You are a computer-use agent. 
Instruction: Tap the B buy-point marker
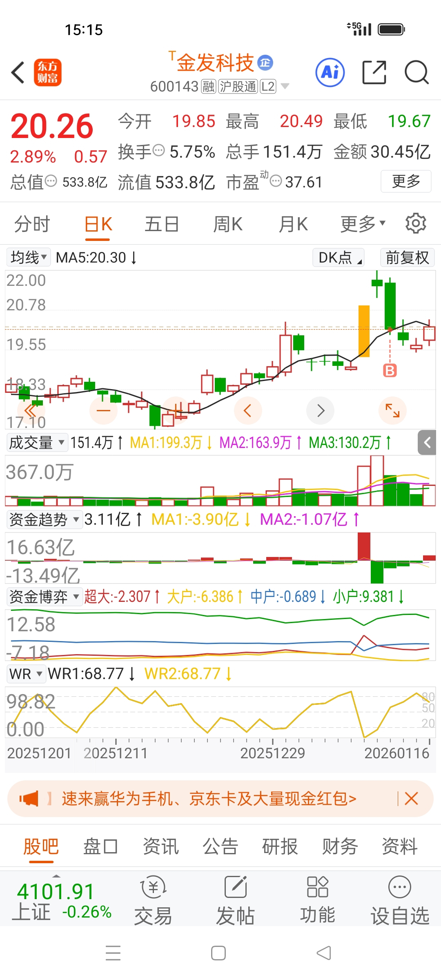point(390,371)
